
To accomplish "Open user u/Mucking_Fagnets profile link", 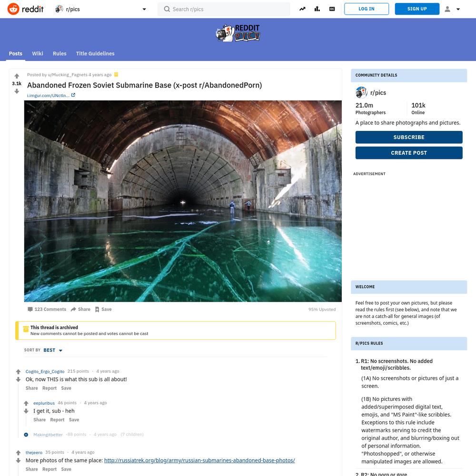I will (68, 75).
